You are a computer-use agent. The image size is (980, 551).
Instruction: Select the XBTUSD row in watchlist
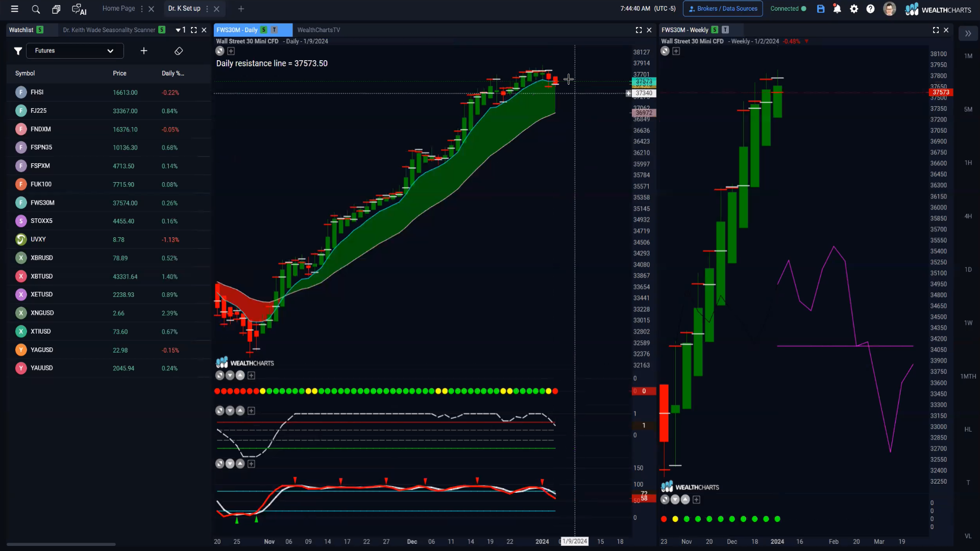(x=109, y=277)
